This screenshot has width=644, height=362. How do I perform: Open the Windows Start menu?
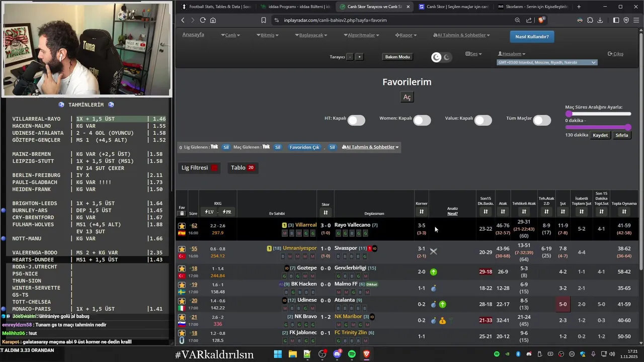[278, 354]
